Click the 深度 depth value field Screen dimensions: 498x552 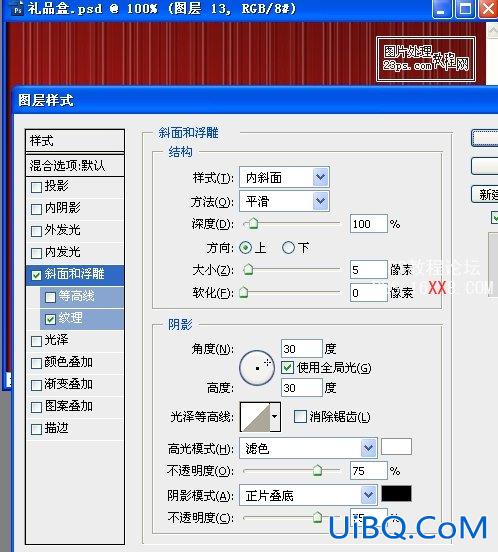pyautogui.click(x=368, y=224)
